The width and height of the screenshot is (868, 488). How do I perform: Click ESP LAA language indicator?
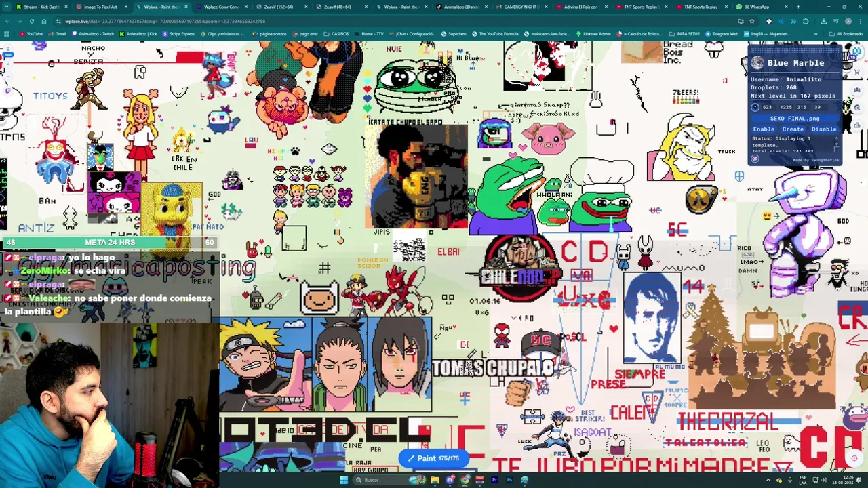[803, 480]
